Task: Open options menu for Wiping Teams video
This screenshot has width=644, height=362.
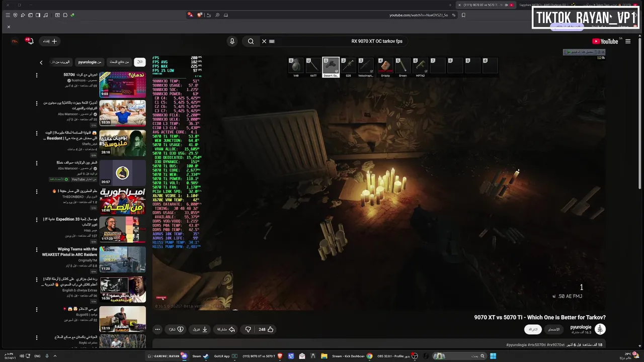Action: 36,249
